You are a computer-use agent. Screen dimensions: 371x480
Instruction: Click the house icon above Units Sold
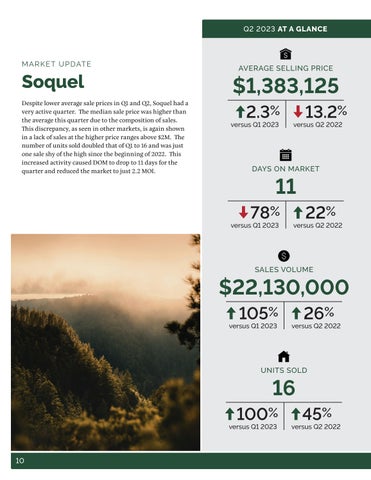click(284, 356)
